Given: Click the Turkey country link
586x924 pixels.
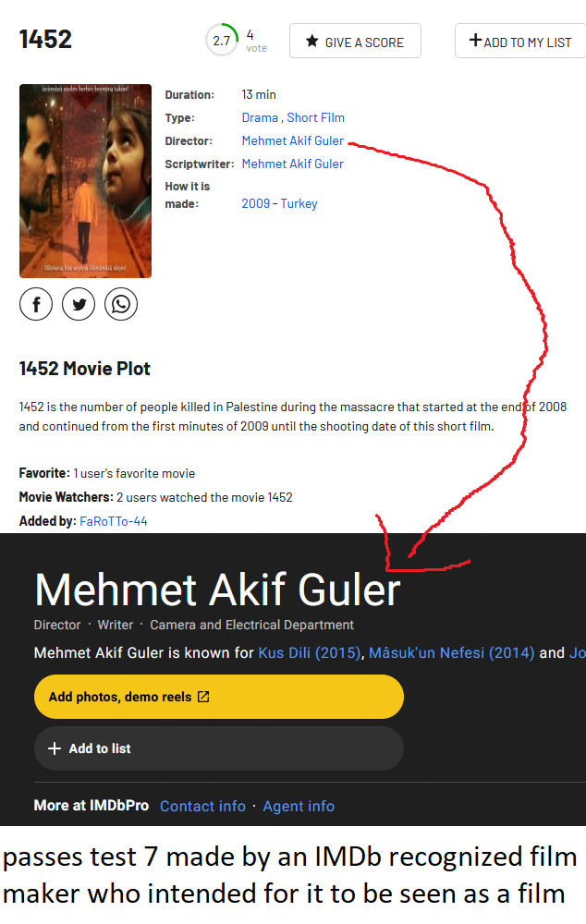Looking at the screenshot, I should (x=299, y=203).
